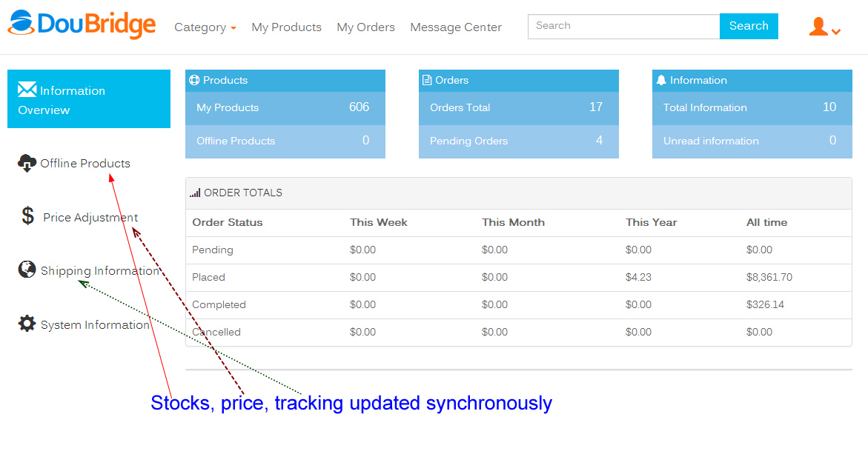This screenshot has width=868, height=454.
Task: Open Offline Products sidebar link
Action: click(85, 163)
